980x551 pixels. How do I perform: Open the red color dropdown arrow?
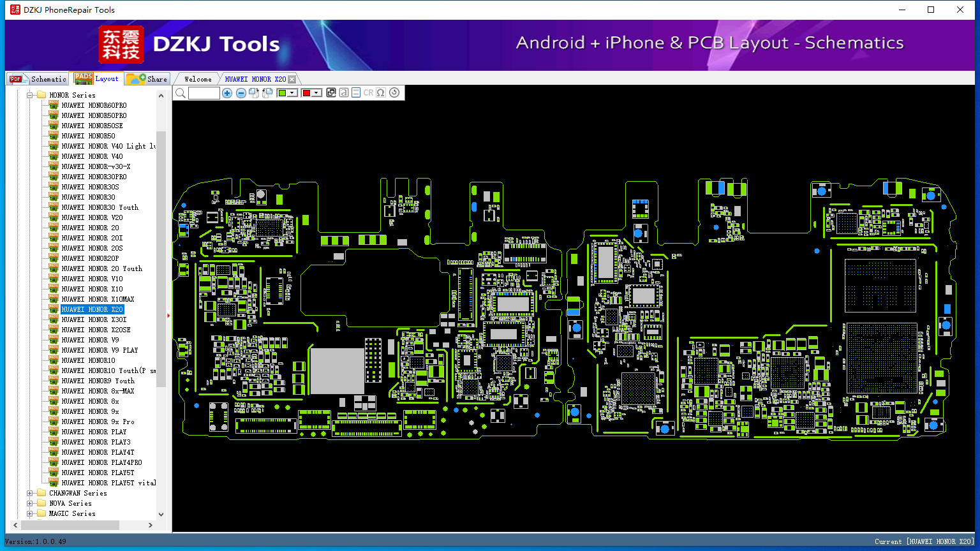tap(317, 93)
